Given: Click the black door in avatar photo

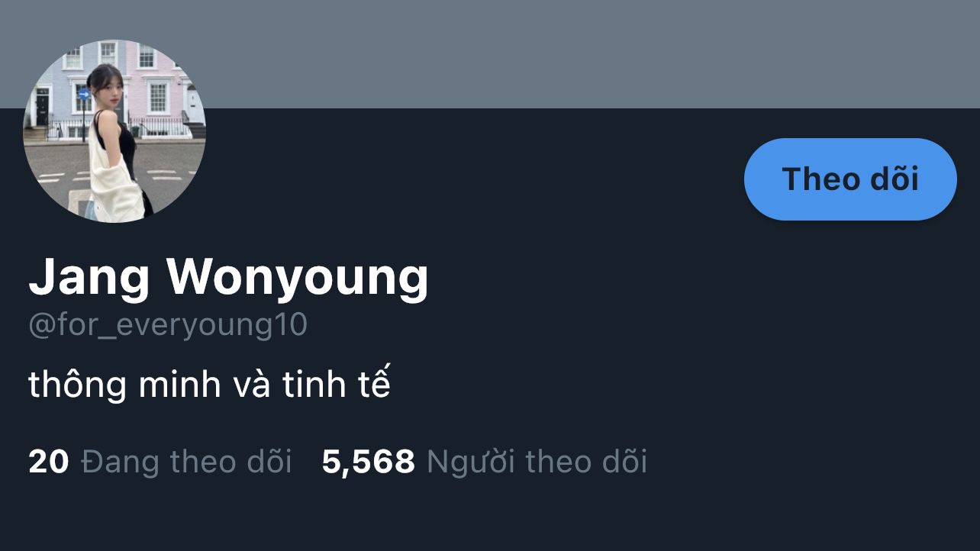Looking at the screenshot, I should tap(43, 107).
